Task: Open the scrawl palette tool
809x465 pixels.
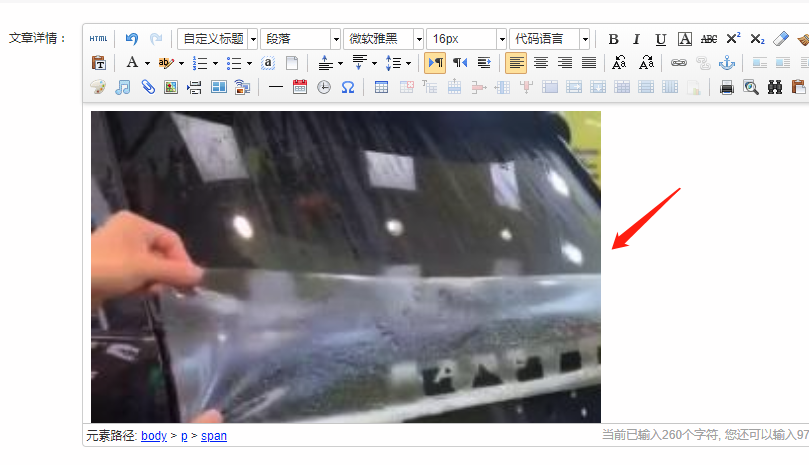Action: tap(98, 87)
